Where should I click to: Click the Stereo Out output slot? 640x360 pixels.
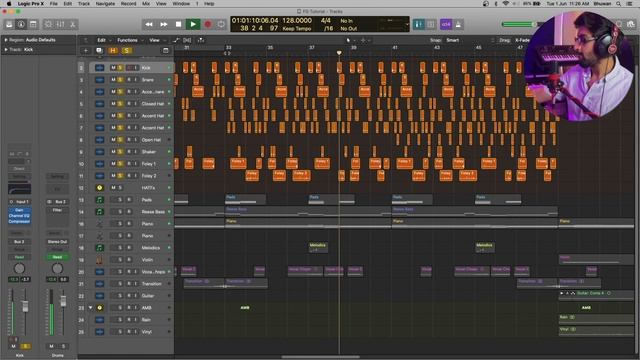click(57, 242)
